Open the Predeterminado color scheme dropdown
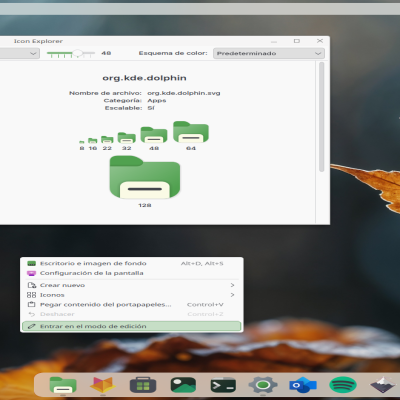The height and width of the screenshot is (400, 400). point(269,53)
